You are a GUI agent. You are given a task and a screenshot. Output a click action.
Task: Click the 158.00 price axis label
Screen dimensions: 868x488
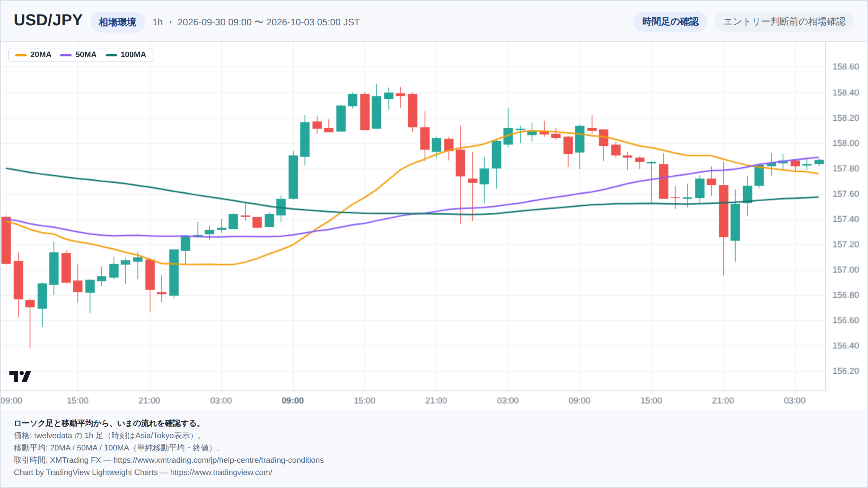point(846,143)
